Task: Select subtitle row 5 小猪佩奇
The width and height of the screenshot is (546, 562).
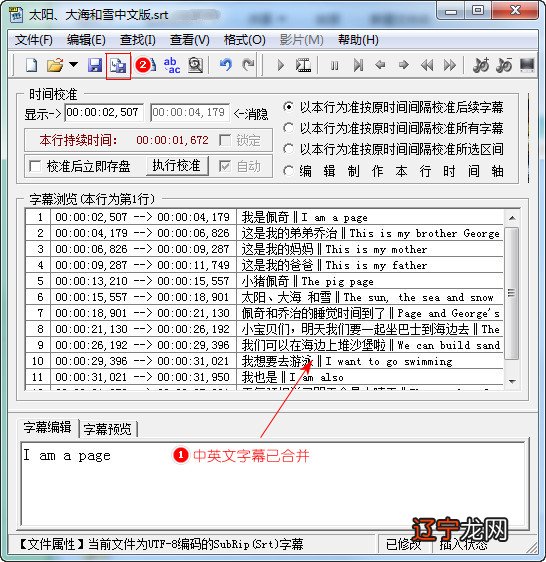Action: (x=265, y=281)
